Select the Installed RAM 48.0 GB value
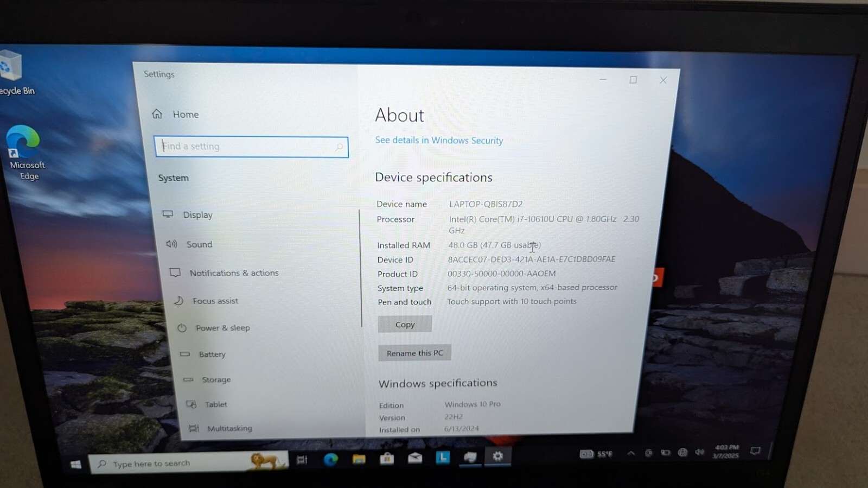Image resolution: width=868 pixels, height=488 pixels. point(494,245)
